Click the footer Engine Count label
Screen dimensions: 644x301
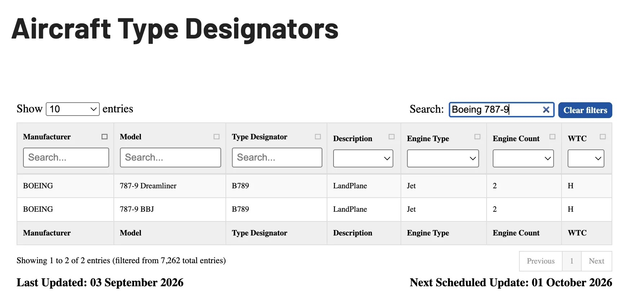[x=516, y=233]
